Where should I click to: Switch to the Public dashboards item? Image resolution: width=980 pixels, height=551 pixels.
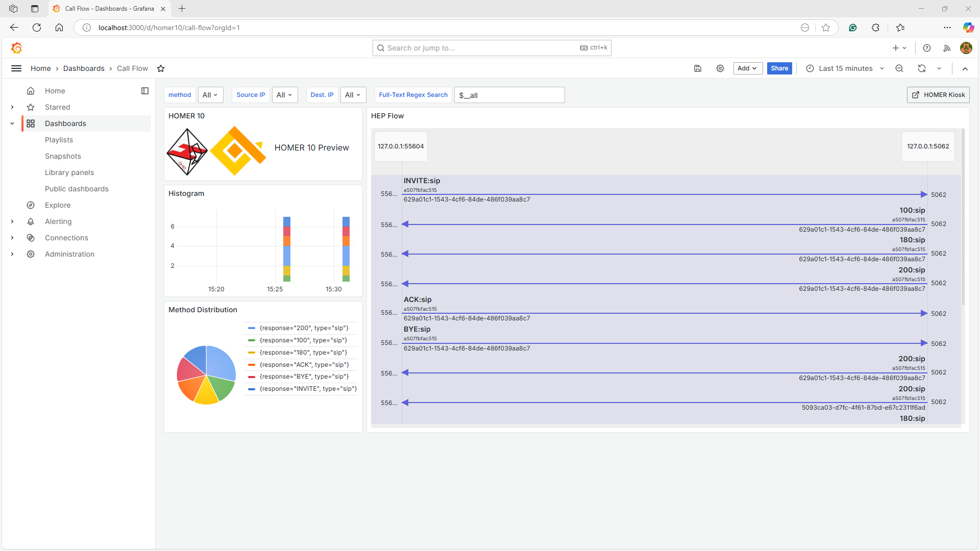(76, 188)
